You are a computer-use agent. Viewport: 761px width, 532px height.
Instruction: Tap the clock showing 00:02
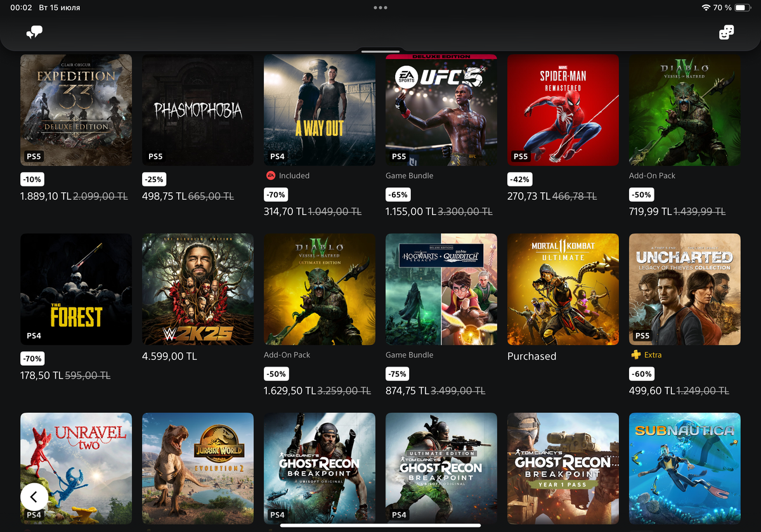tap(21, 8)
